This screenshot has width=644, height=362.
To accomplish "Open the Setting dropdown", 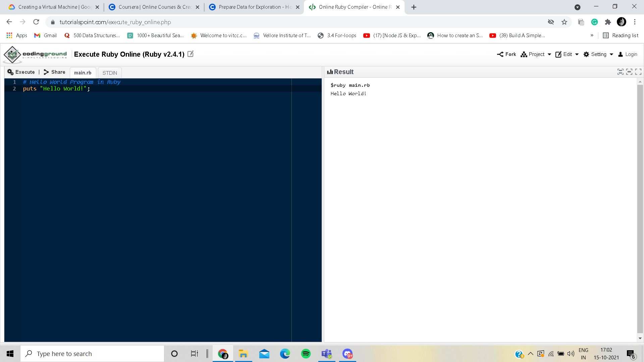I will pyautogui.click(x=598, y=54).
